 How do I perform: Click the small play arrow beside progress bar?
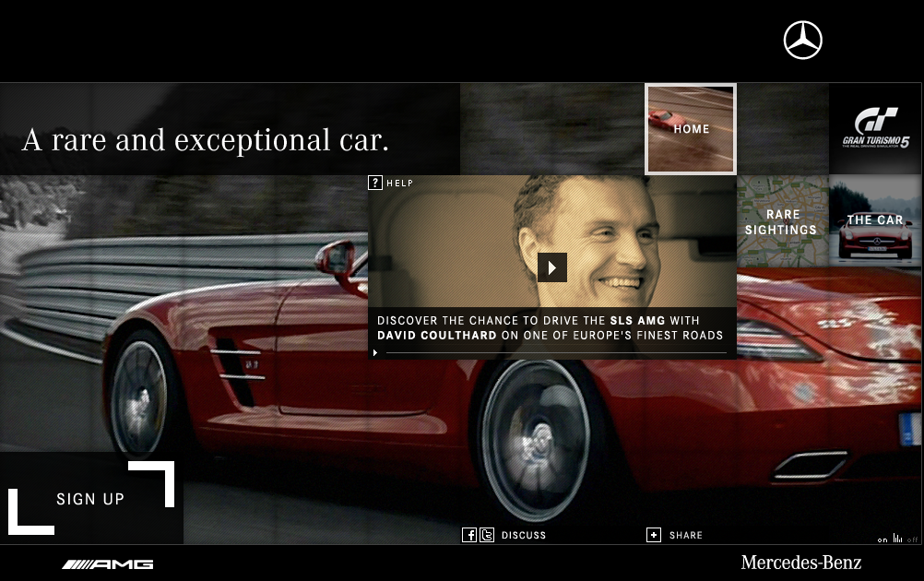(x=374, y=353)
